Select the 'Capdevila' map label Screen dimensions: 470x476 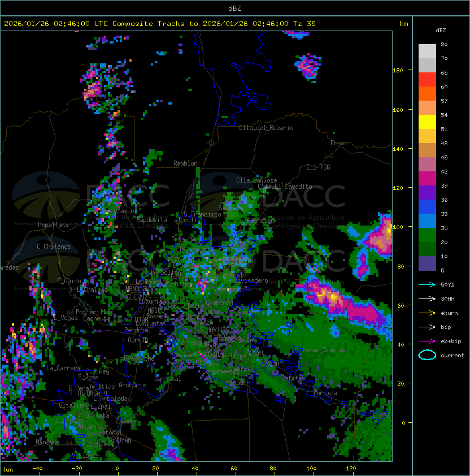152,220
